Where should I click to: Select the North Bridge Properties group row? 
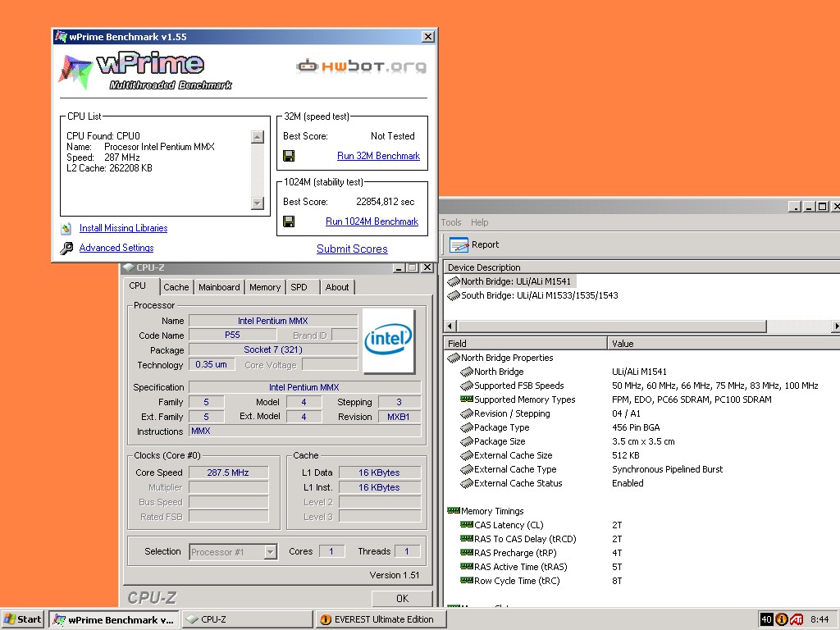pos(641,358)
